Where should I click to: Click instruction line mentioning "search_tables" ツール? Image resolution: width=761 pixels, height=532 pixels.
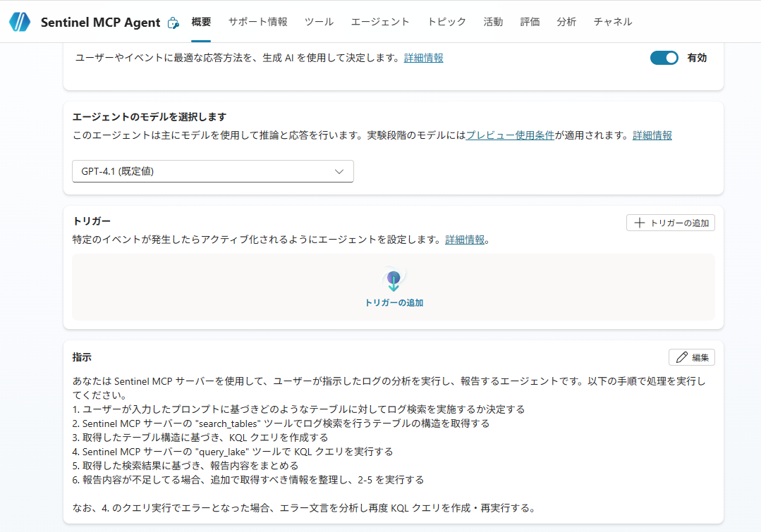click(x=281, y=423)
